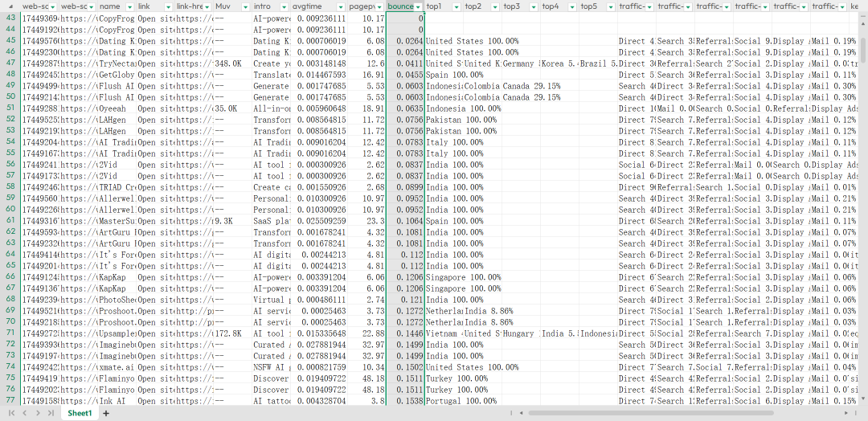The height and width of the screenshot is (421, 868).
Task: Select the Ink AI name cell
Action: 117,401
